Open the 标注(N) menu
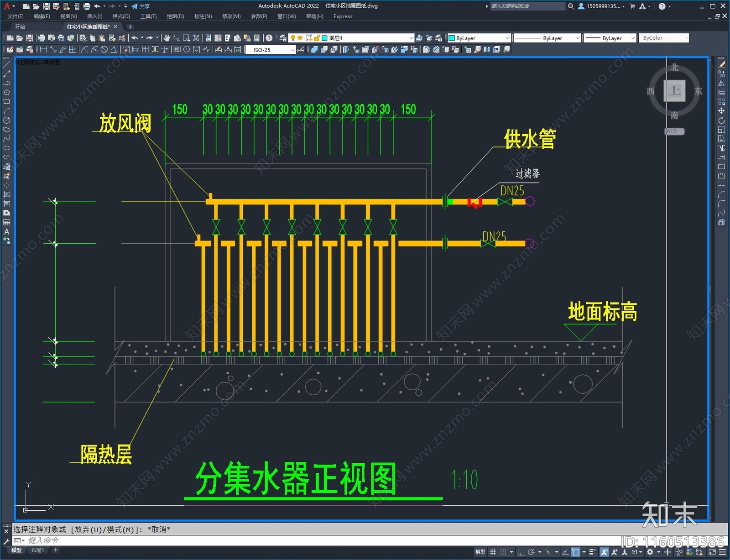This screenshot has height=560, width=730. (203, 16)
